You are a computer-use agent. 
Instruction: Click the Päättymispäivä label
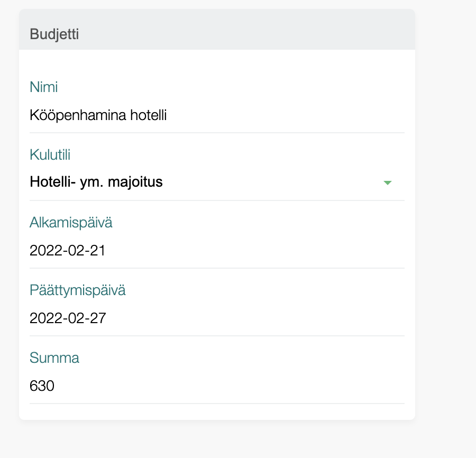(77, 290)
